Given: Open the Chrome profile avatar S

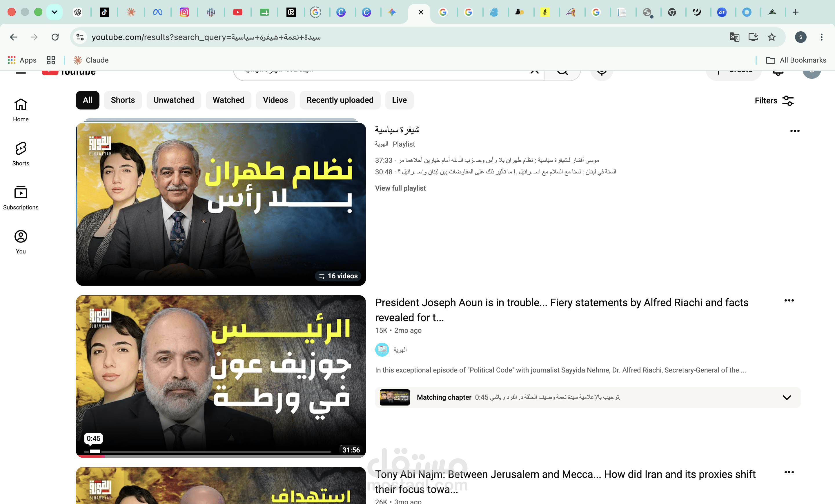Looking at the screenshot, I should 801,37.
